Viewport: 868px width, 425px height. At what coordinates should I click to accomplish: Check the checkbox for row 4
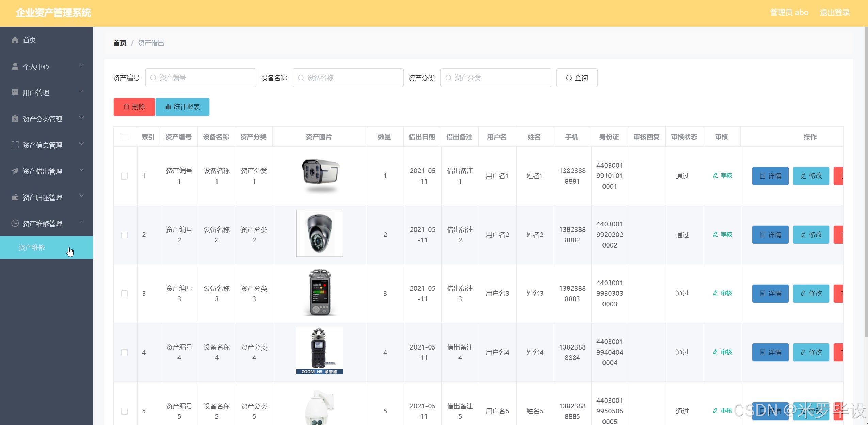125,353
